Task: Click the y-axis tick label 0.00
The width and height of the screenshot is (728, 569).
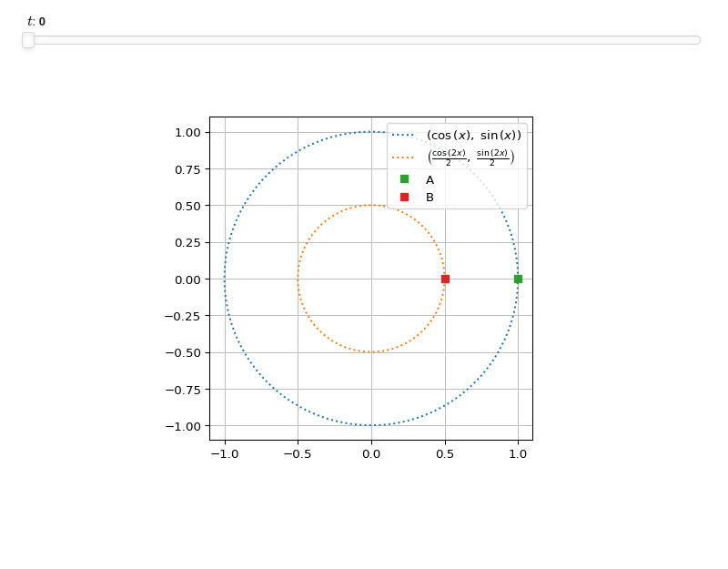Action: coord(187,280)
